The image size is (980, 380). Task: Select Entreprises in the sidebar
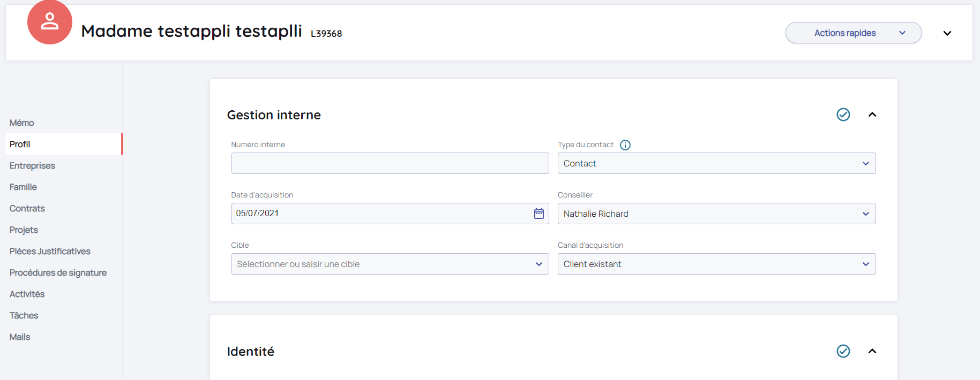tap(32, 166)
